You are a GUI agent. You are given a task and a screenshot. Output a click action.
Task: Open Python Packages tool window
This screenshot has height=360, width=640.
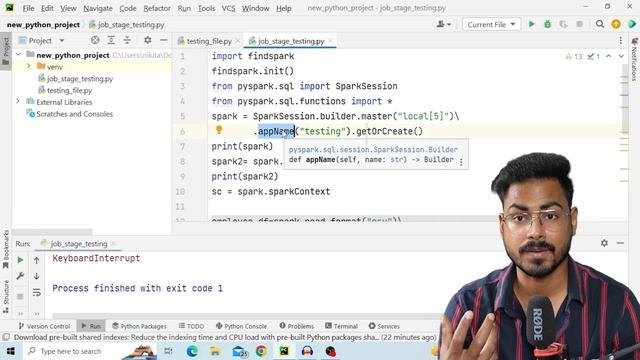click(139, 326)
